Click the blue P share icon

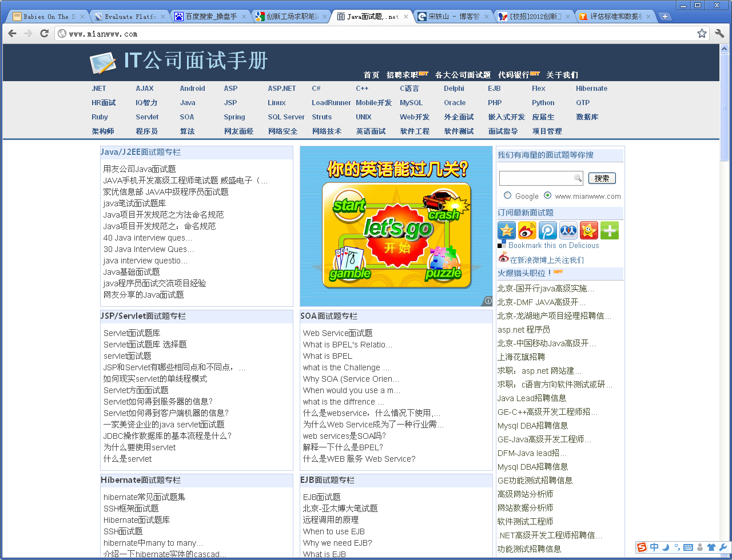coord(548,230)
